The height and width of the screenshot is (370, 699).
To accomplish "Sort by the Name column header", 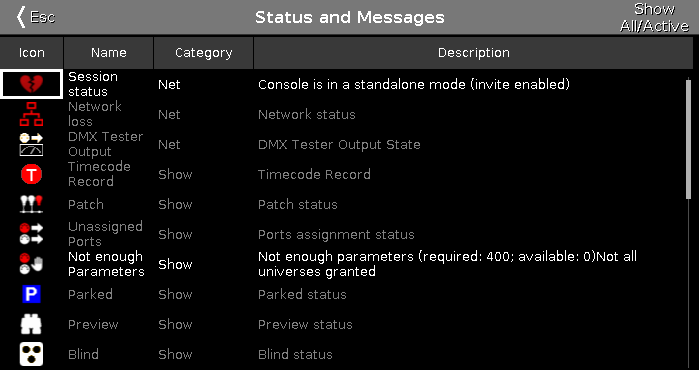I will [109, 53].
